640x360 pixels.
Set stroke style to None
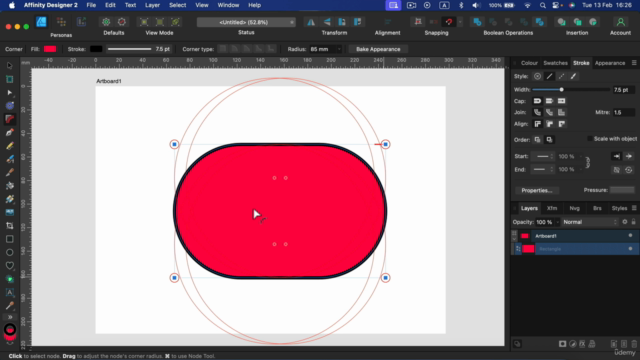click(537, 76)
